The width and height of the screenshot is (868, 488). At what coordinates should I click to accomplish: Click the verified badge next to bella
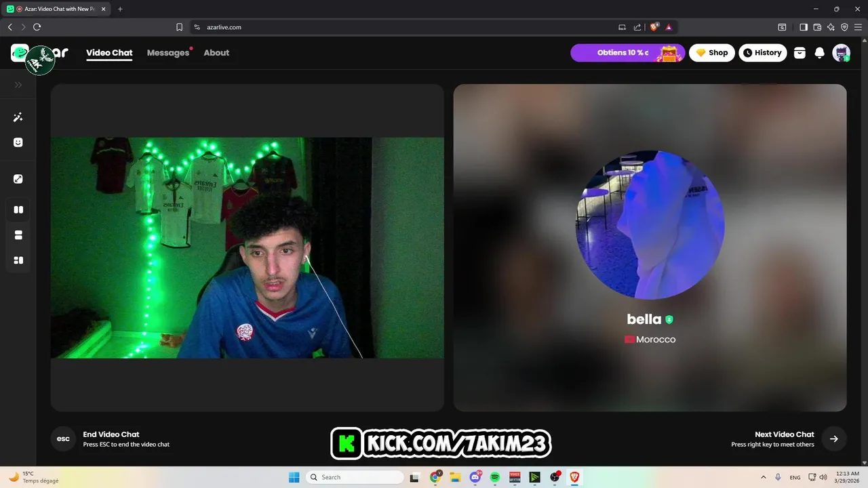click(x=669, y=319)
